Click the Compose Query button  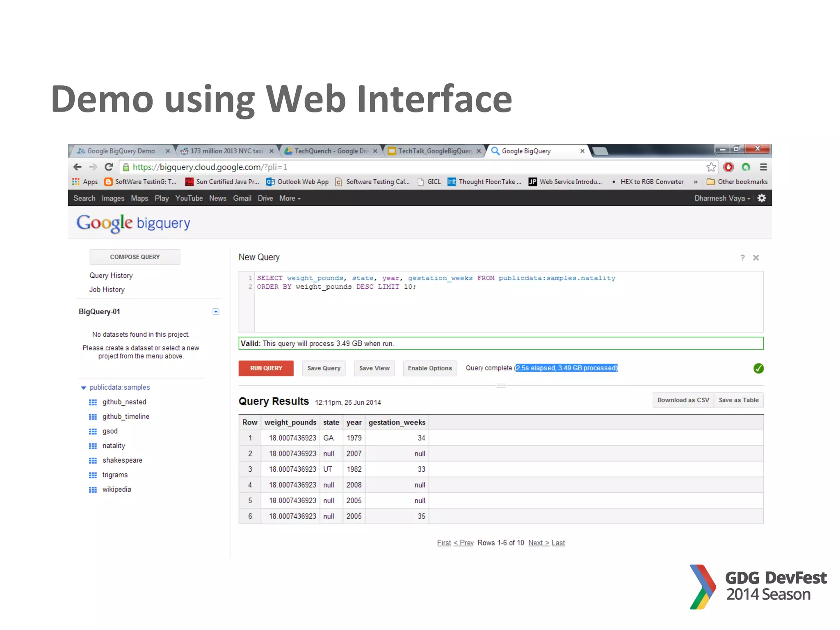point(135,257)
